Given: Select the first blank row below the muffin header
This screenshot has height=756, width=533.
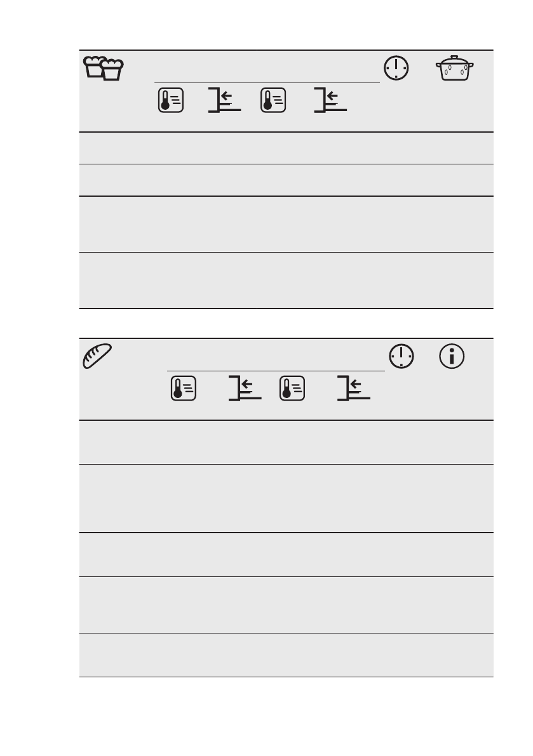Looking at the screenshot, I should point(286,148).
